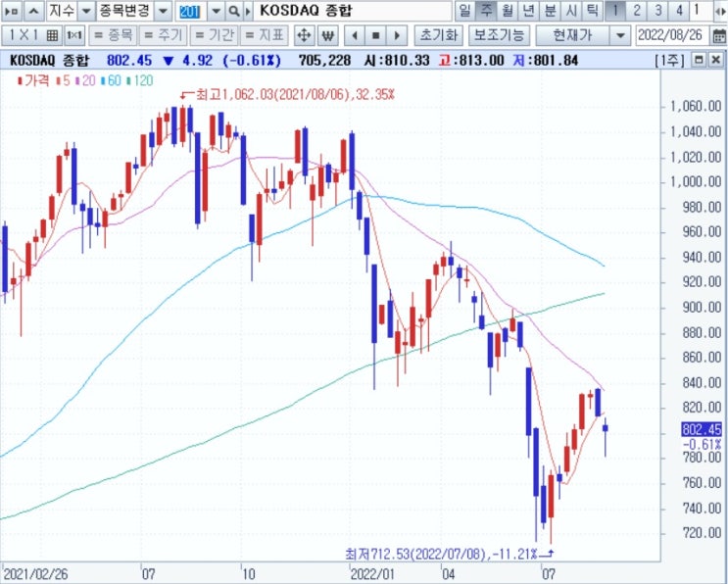This screenshot has width=728, height=584.
Task: Select the 주 (weekly) period tab
Action: pos(486,10)
